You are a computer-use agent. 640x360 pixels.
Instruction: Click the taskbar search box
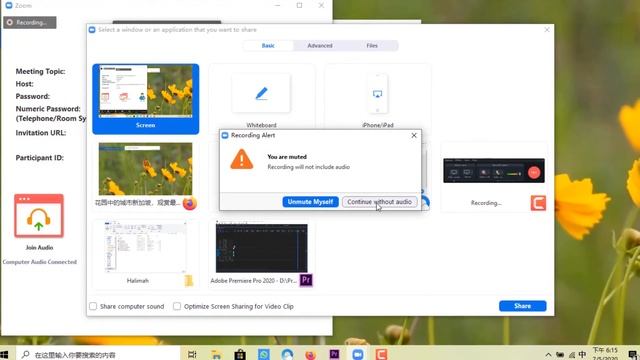[98, 354]
